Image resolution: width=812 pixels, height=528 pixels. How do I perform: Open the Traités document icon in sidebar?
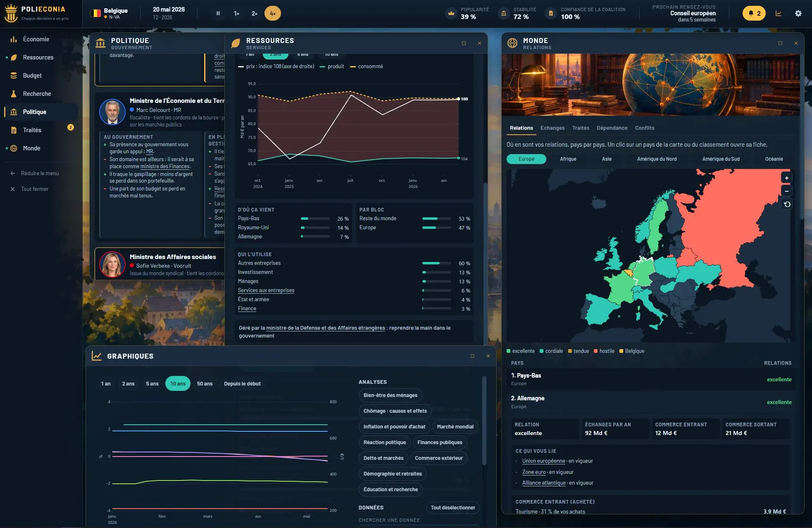click(14, 130)
